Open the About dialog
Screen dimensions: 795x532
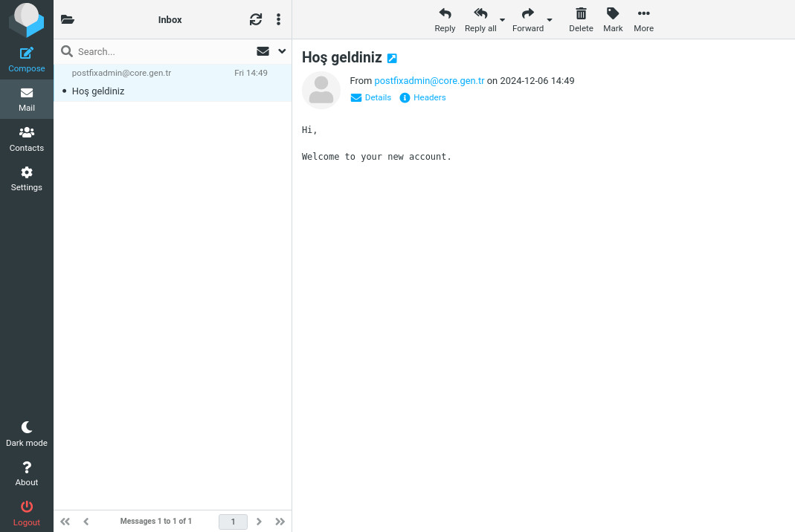[26, 474]
